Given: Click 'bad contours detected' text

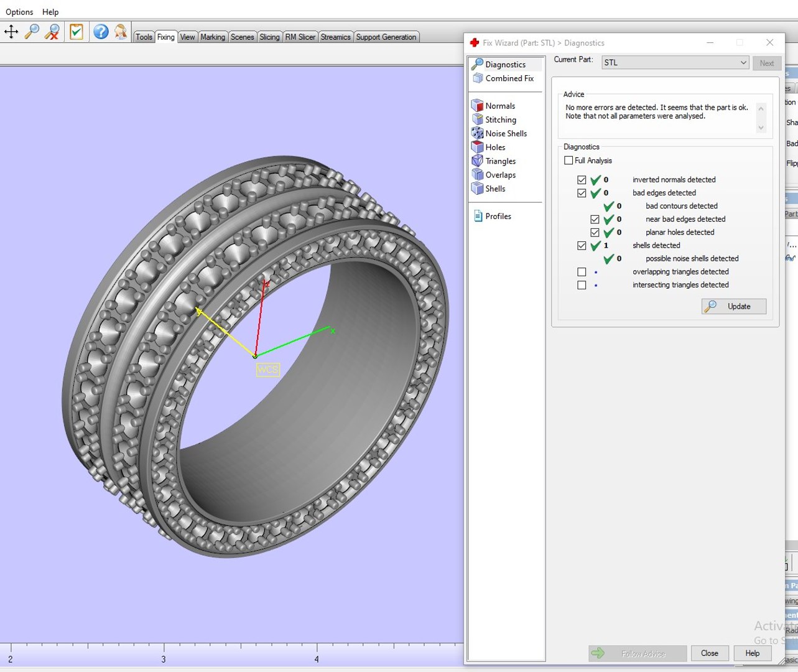Looking at the screenshot, I should tap(682, 206).
